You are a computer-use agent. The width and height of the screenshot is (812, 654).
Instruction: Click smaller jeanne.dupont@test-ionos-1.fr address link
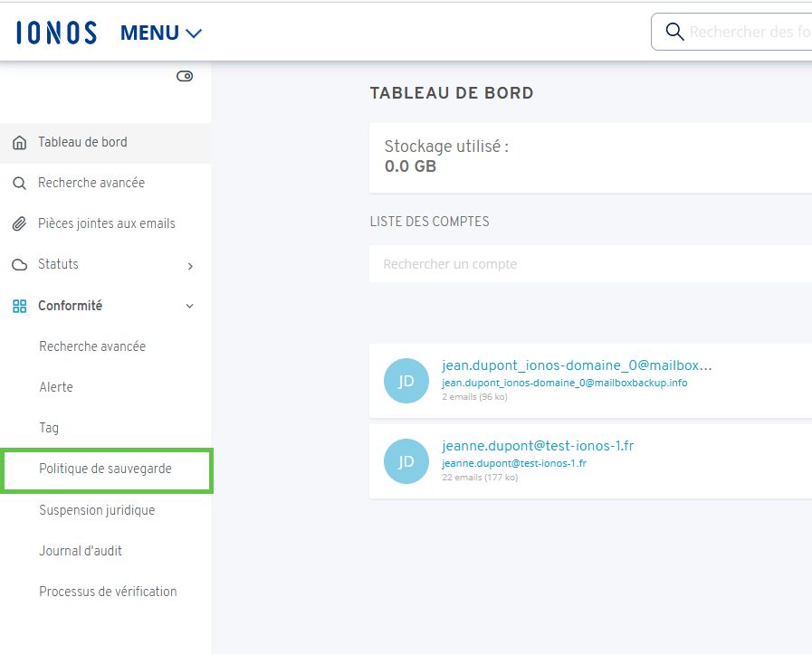[x=513, y=464]
